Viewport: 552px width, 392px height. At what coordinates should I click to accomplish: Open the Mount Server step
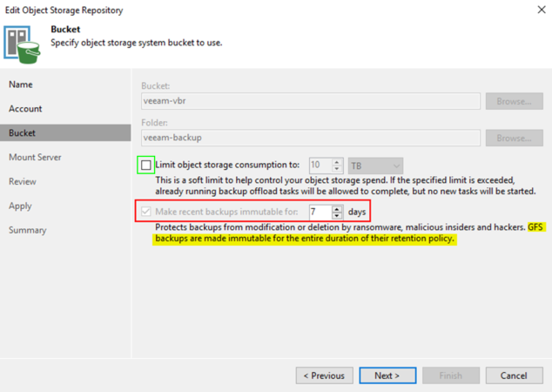point(35,158)
